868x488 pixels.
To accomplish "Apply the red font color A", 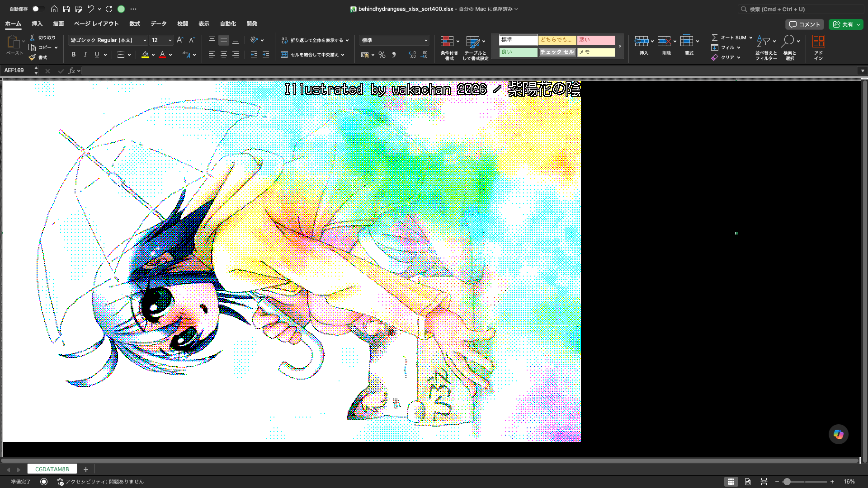I will [162, 55].
